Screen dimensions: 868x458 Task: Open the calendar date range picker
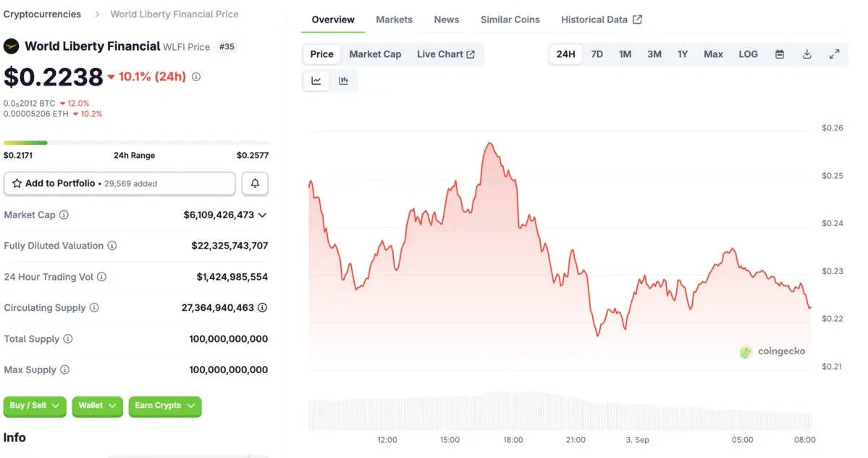tap(780, 54)
